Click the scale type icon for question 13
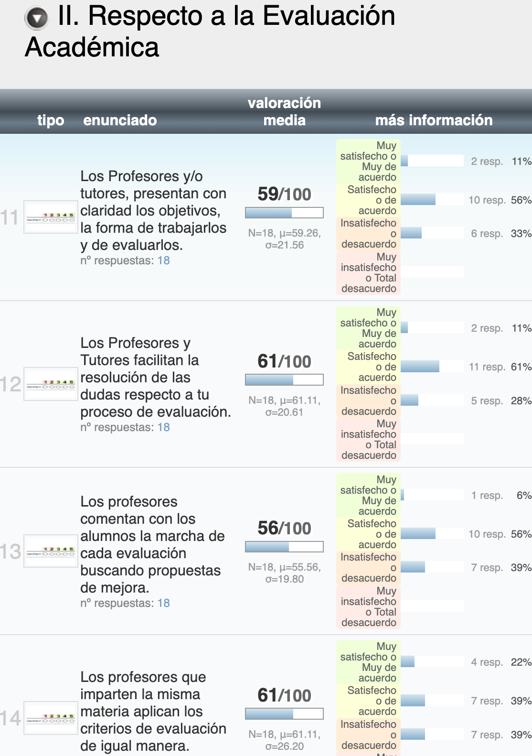Screen dimensions: 532x756 click(51, 551)
